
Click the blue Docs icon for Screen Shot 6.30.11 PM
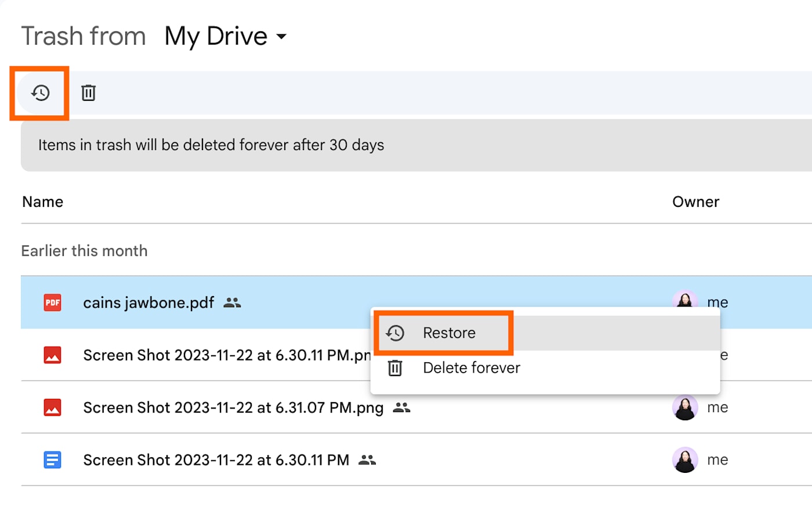(53, 460)
